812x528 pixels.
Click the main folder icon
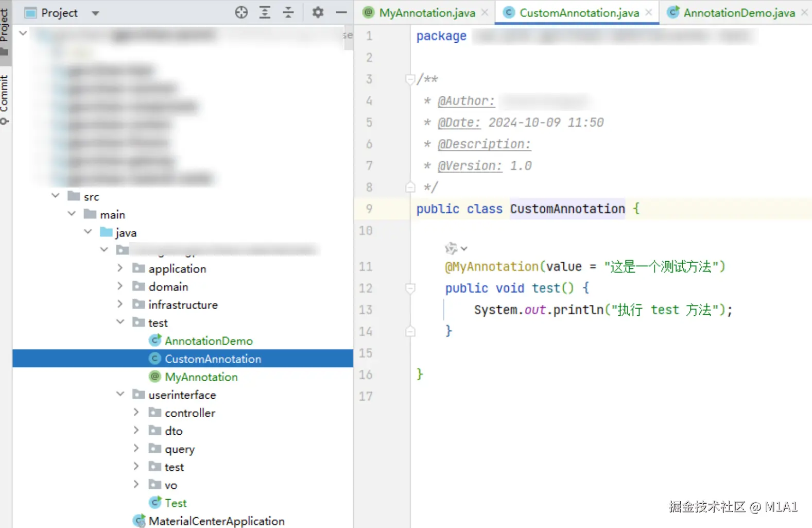click(x=90, y=214)
